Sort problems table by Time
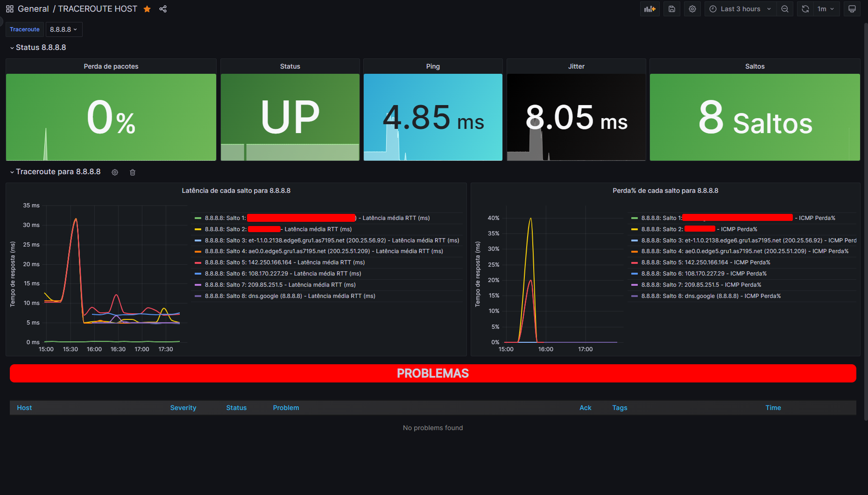The height and width of the screenshot is (495, 868). 773,408
